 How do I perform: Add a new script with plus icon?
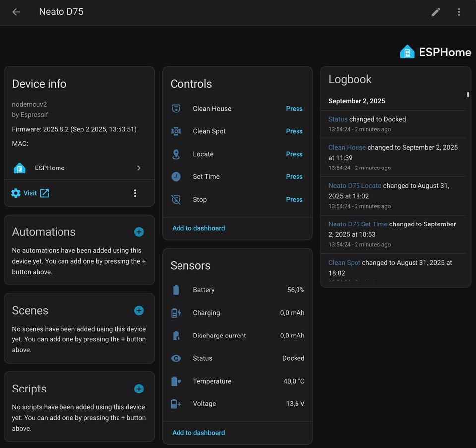139,389
